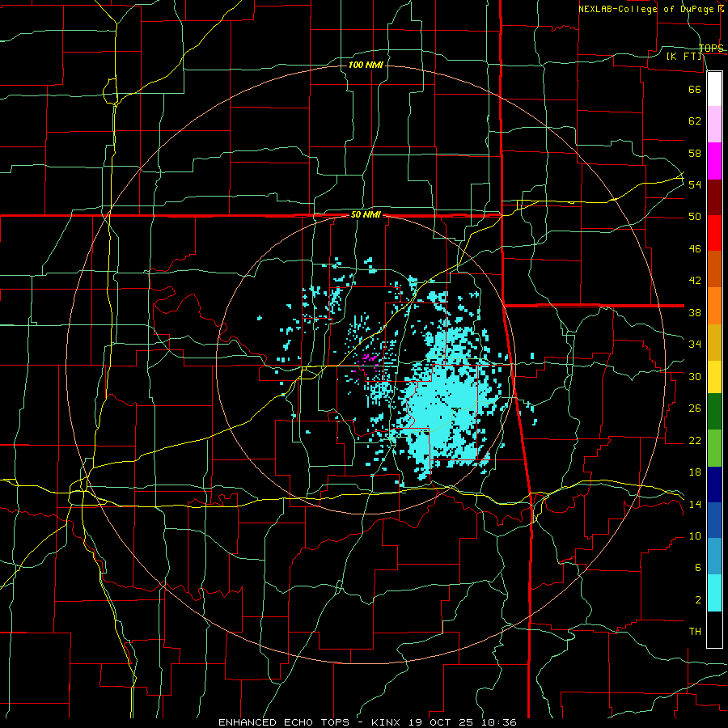Image resolution: width=728 pixels, height=728 pixels.
Task: Click the "TH" legend label
Action: click(695, 632)
